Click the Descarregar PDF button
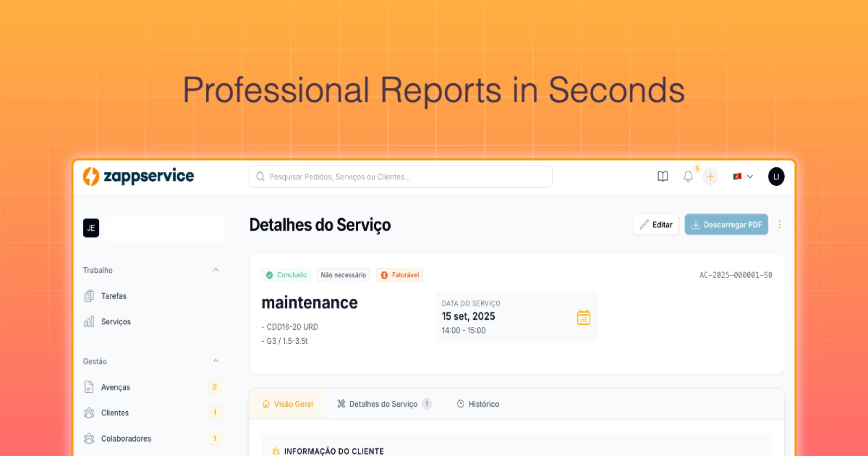 click(726, 224)
